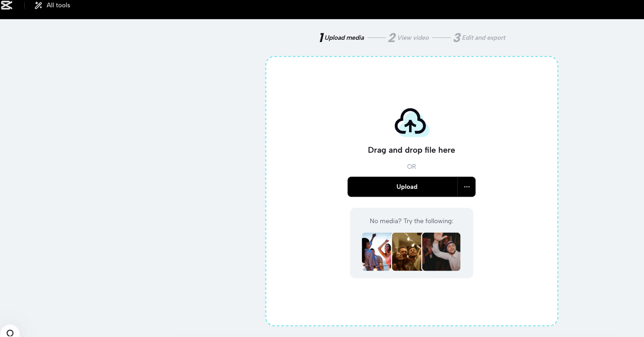Open the All tools menu

coord(58,5)
